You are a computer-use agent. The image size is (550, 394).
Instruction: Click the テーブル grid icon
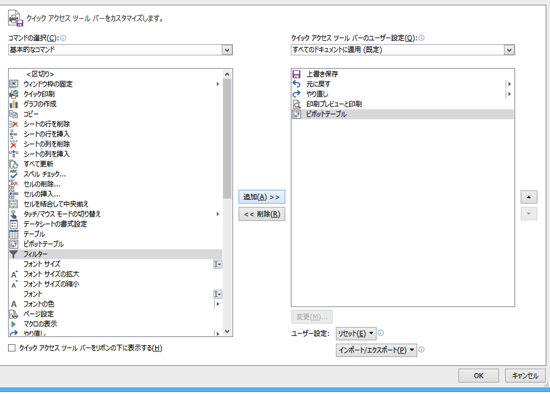13,234
